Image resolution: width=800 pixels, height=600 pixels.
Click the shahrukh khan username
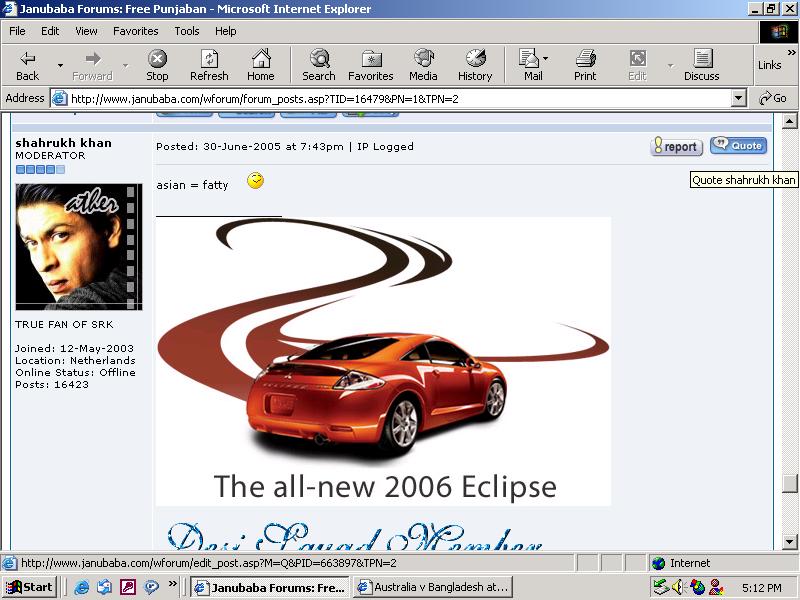63,143
